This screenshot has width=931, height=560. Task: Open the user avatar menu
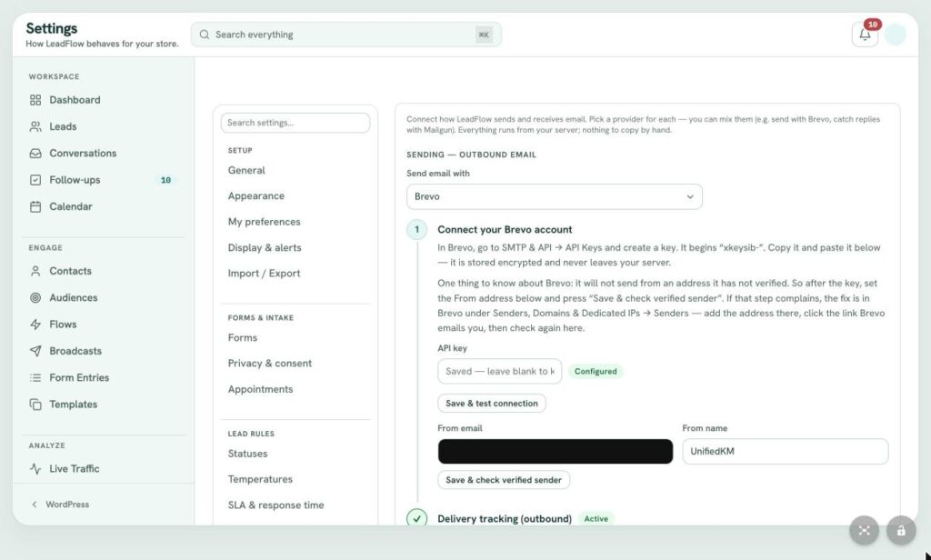(895, 35)
